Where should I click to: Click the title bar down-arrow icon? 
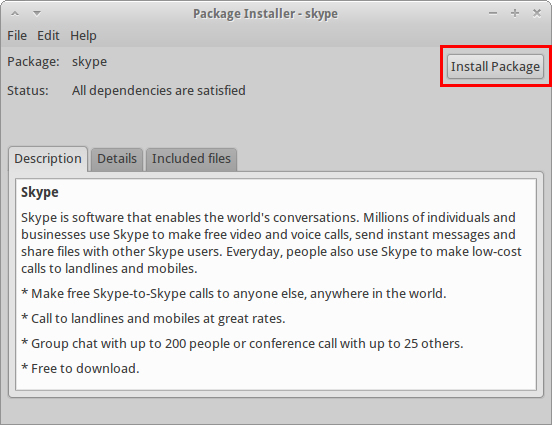click(37, 14)
